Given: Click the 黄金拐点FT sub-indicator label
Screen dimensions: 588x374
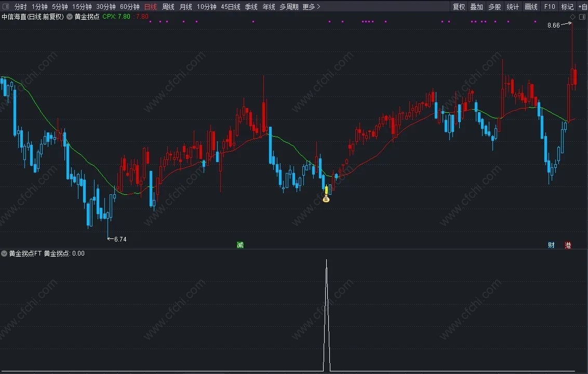Looking at the screenshot, I should pyautogui.click(x=25, y=253).
